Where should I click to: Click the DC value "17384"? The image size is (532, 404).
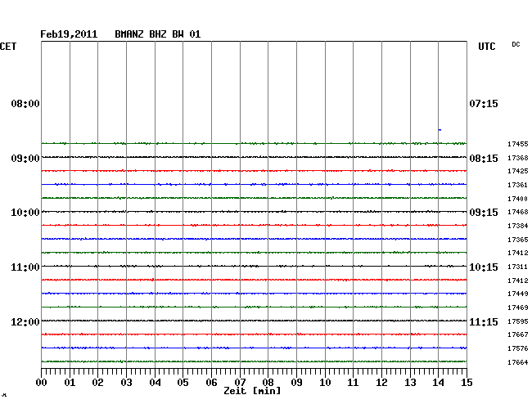tap(518, 226)
